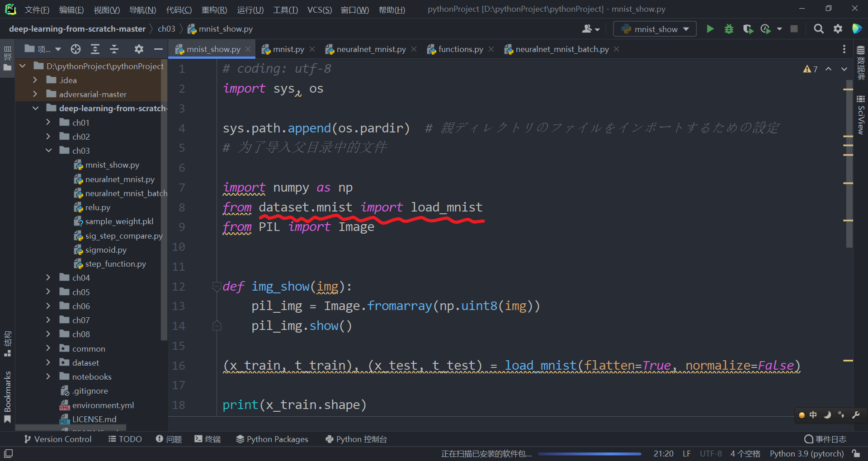
Task: Close the neuralnet_mnist.py tab
Action: (414, 49)
